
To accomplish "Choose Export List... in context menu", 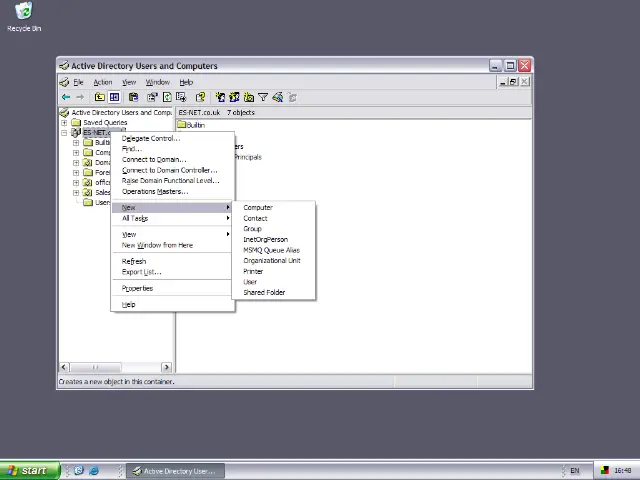I will tap(173, 272).
